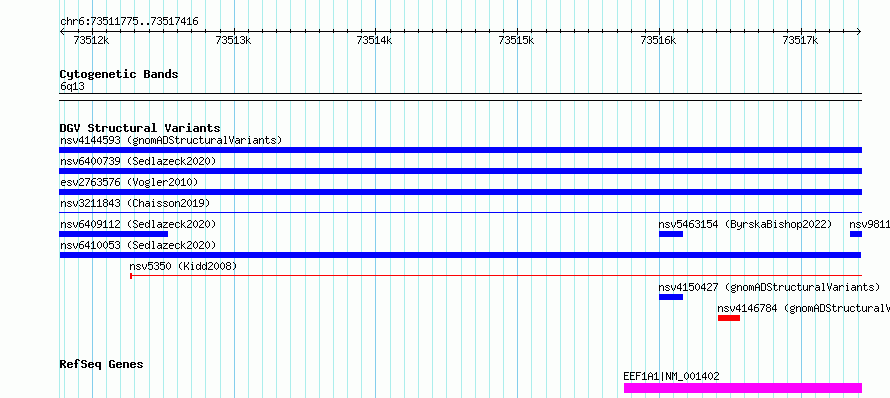Image resolution: width=890 pixels, height=398 pixels.
Task: Click the magenta EEF1A1 gene bar
Action: (742, 388)
